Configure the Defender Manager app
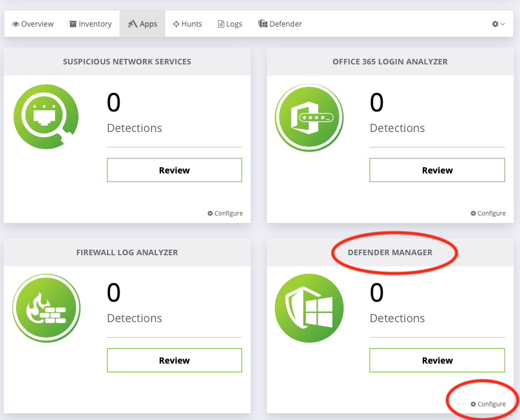 click(488, 404)
